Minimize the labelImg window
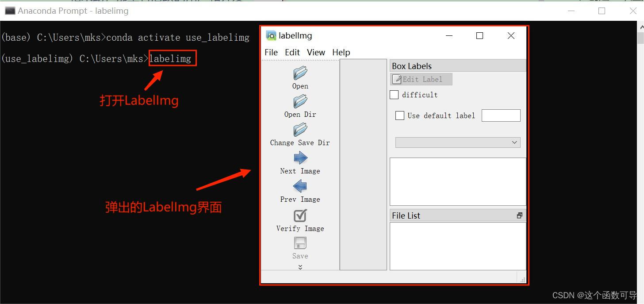The height and width of the screenshot is (304, 644). pyautogui.click(x=449, y=36)
